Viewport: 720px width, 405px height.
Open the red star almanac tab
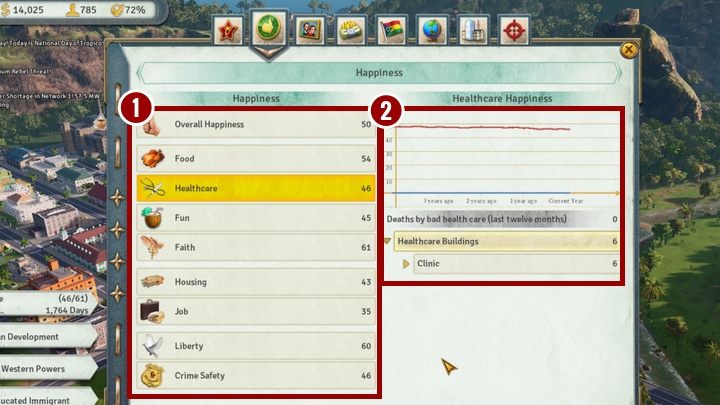point(228,29)
